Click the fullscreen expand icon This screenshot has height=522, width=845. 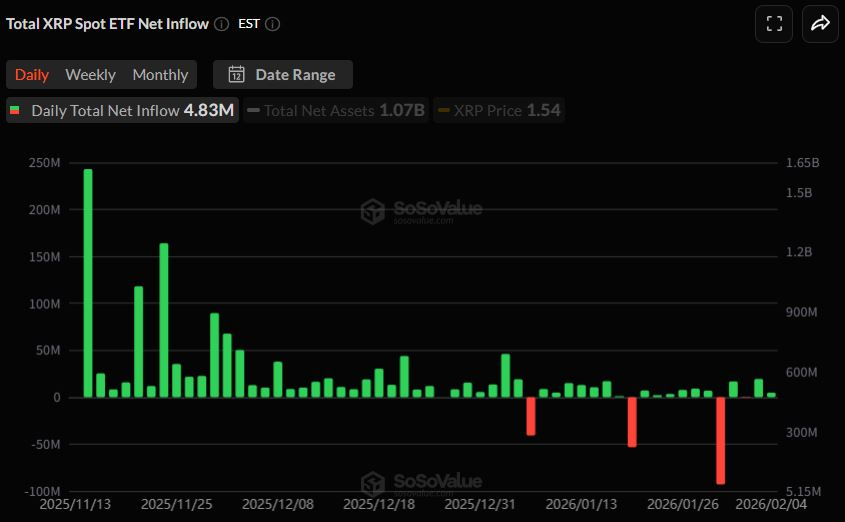[x=774, y=24]
